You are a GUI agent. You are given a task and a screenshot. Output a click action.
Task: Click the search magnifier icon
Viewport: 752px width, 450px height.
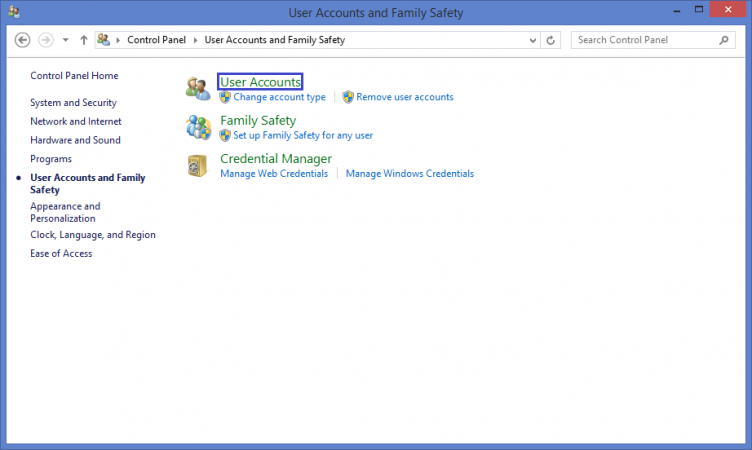[724, 40]
